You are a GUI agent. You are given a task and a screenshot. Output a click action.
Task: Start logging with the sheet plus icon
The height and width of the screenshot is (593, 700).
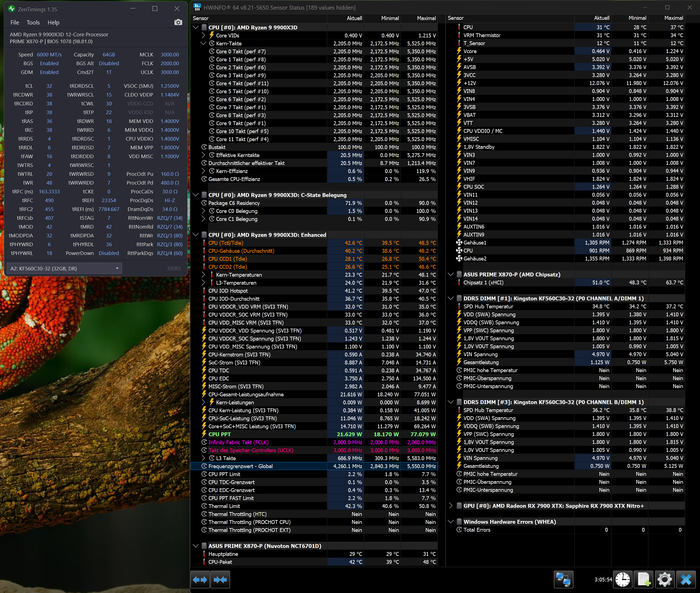click(644, 580)
